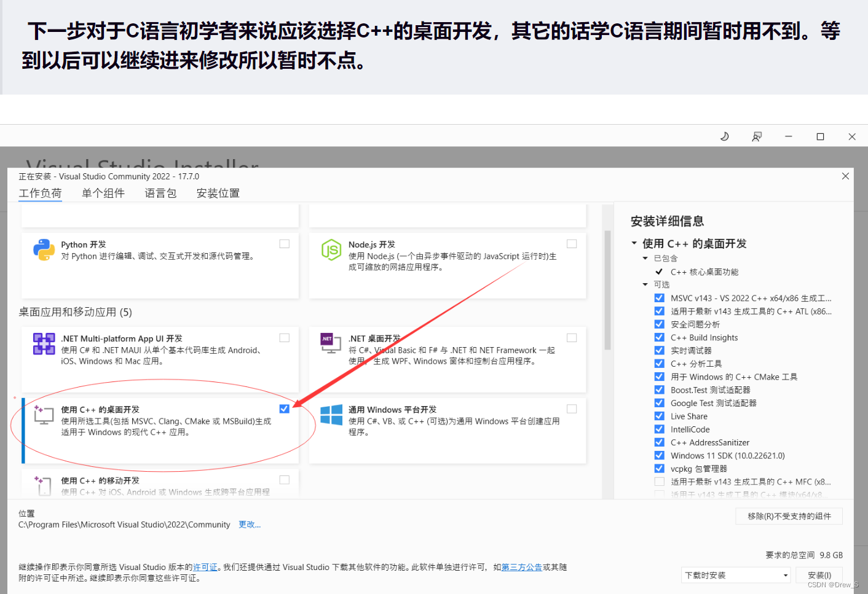Enable the .NET desktop development checkbox

[572, 338]
